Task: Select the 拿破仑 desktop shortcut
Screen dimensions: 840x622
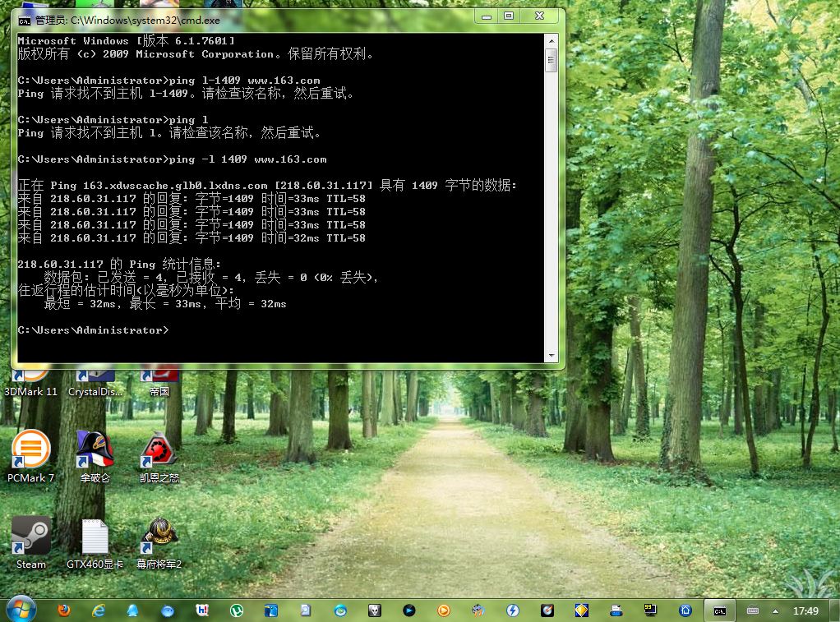Action: pos(95,457)
